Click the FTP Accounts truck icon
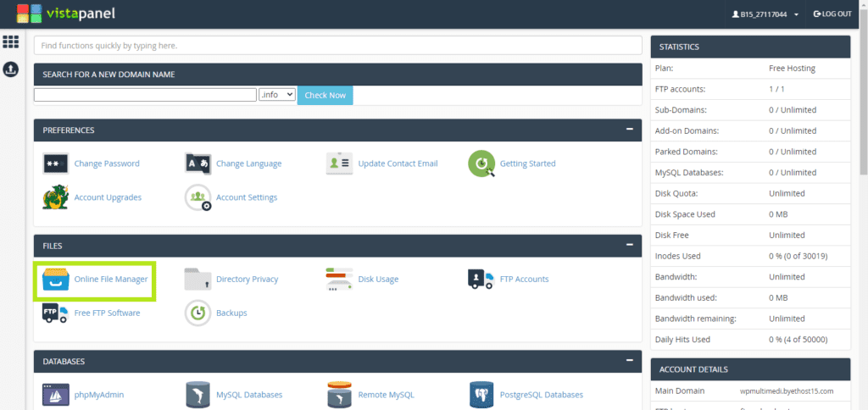Screen dimensions: 868x410 (x=481, y=280)
